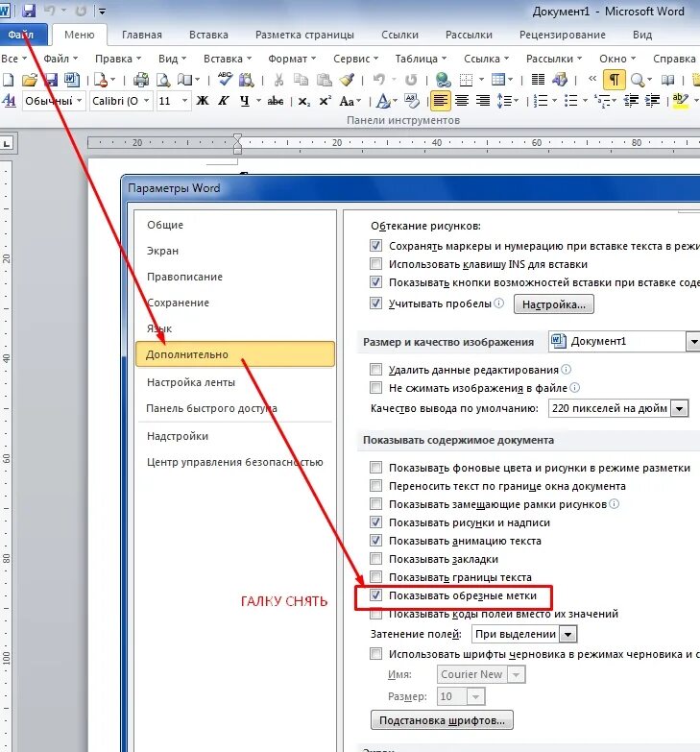
Task: Align text right icon
Action: click(x=483, y=101)
